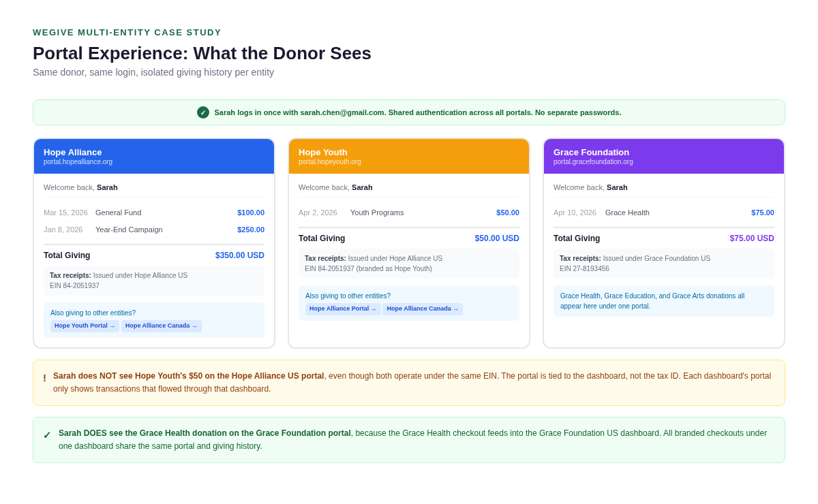This screenshot has height=504, width=818.
Task: Click portal.hopealliance.org URL text
Action: tap(78, 162)
